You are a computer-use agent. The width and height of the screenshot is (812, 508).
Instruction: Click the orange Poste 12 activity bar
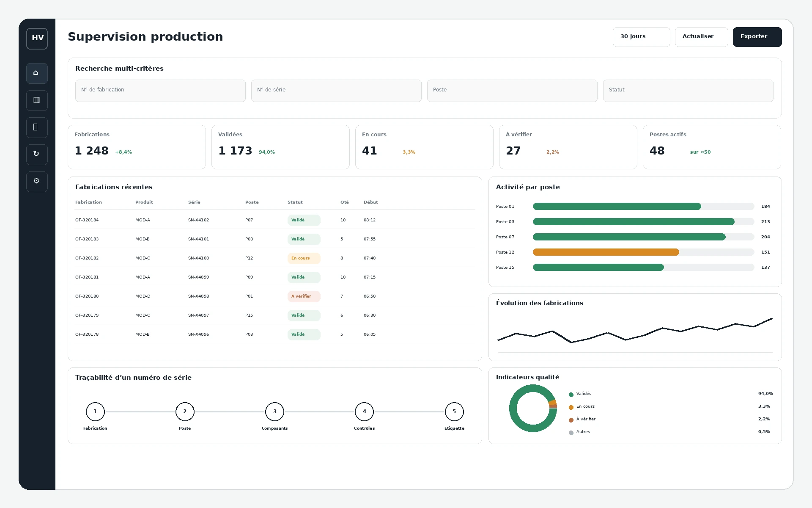(606, 252)
